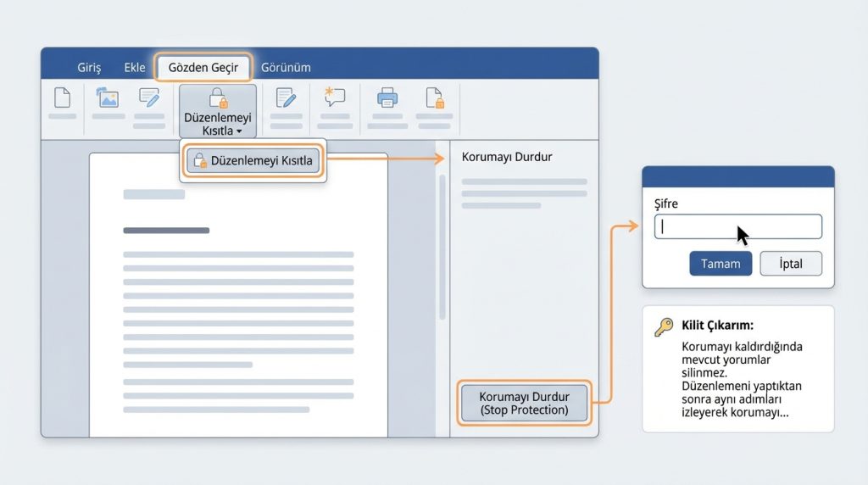Click the Korumayı Durdur (Stop Protection) button
Image resolution: width=868 pixels, height=485 pixels.
click(524, 403)
